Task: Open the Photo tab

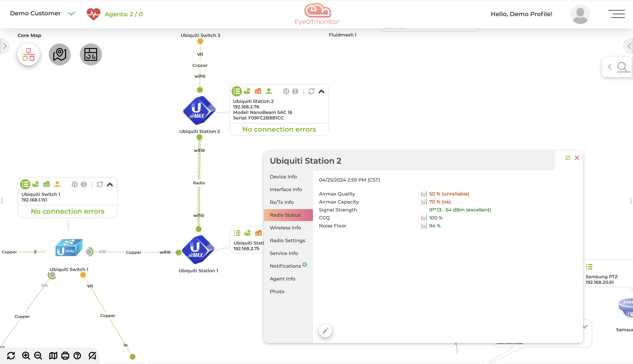Action: pyautogui.click(x=288, y=291)
